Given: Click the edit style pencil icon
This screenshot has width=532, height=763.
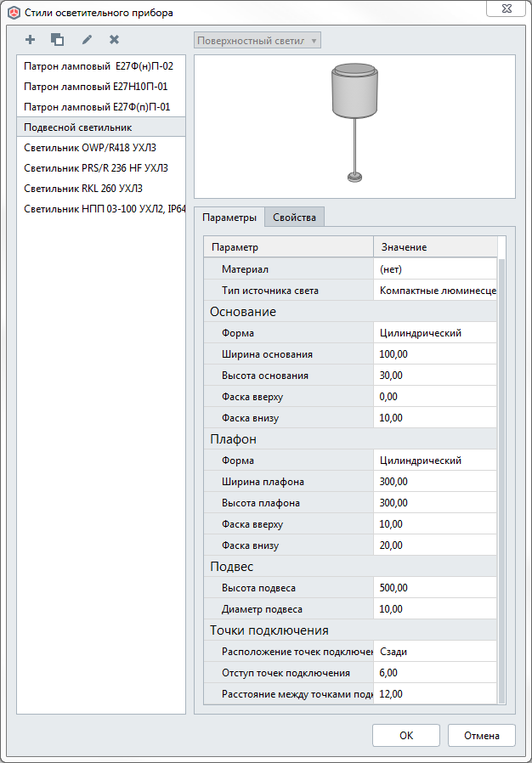Looking at the screenshot, I should pos(87,40).
